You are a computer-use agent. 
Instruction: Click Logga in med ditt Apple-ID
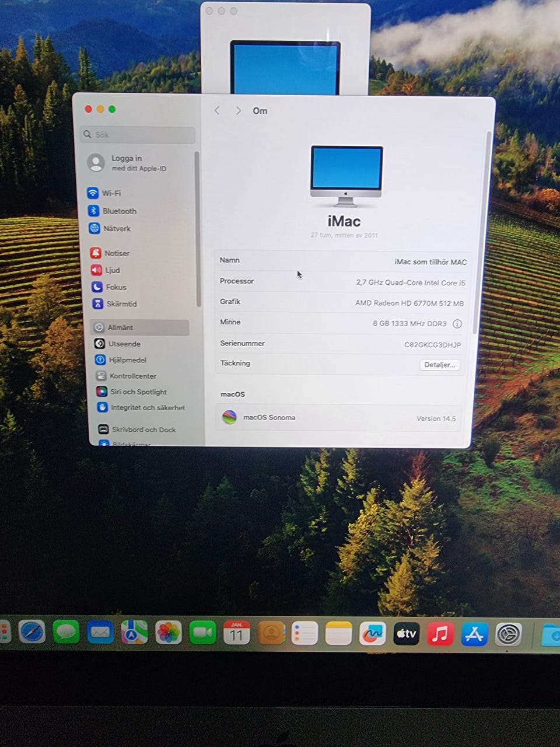coord(127,163)
